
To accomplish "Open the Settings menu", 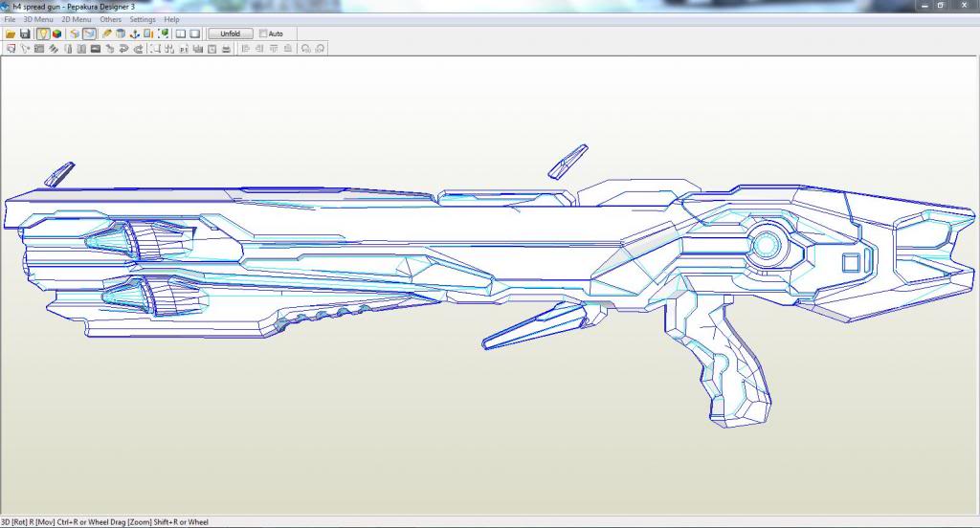I will [x=142, y=19].
